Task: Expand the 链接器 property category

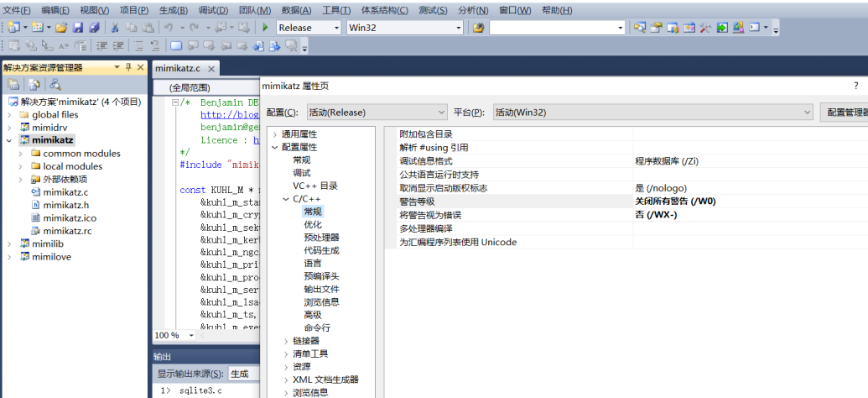Action: pyautogui.click(x=286, y=341)
